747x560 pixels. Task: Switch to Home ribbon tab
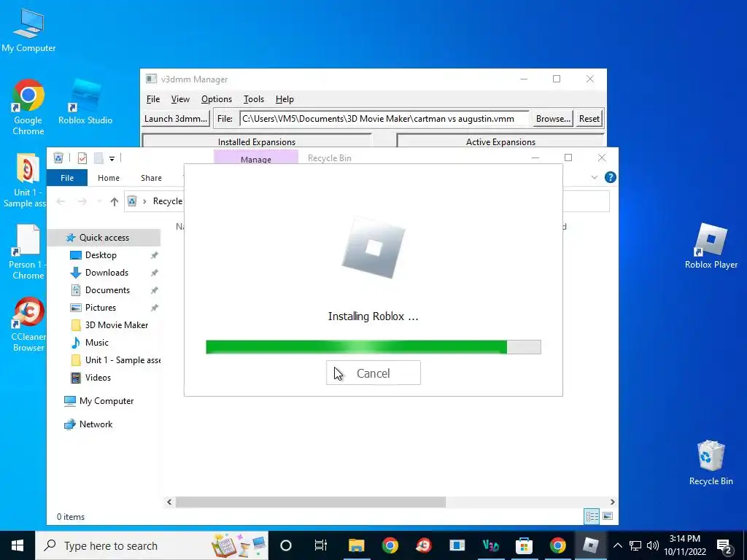coord(109,178)
